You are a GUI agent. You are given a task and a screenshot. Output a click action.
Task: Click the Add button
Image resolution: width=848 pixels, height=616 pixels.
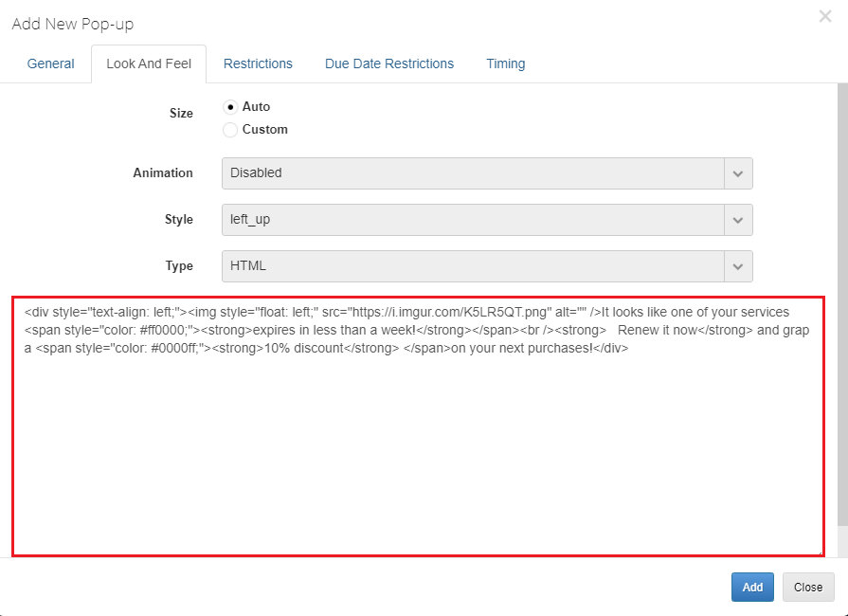(752, 587)
